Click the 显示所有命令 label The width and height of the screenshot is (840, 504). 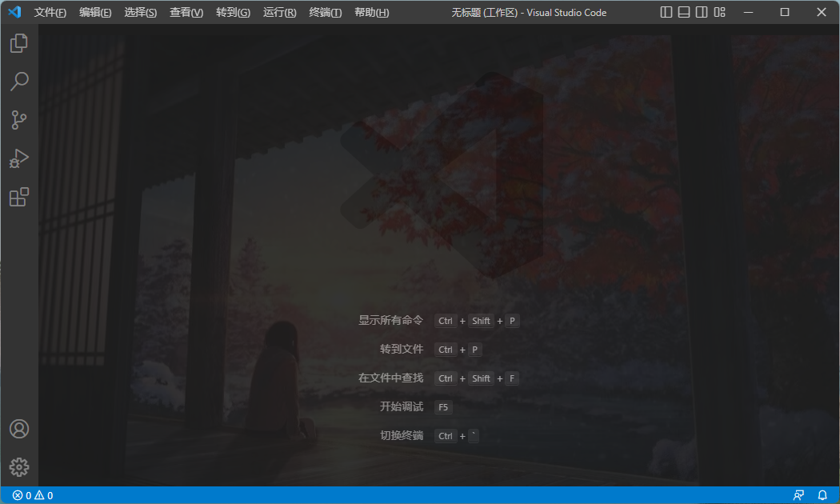(x=390, y=320)
